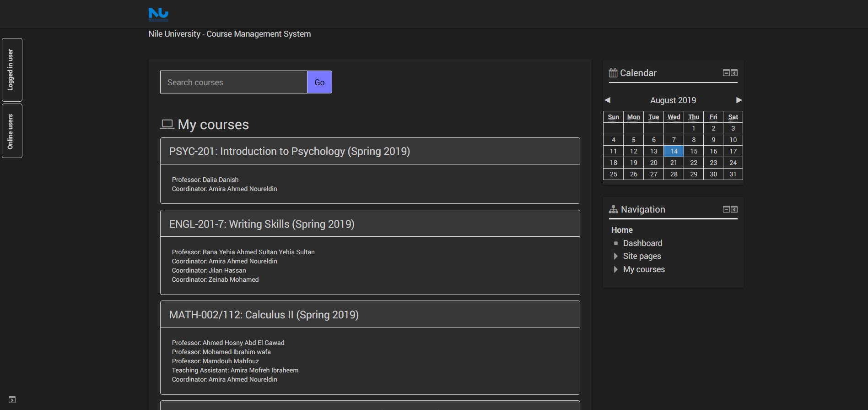Viewport: 868px width, 410px height.
Task: Click the Navigation sitemap icon
Action: [613, 209]
